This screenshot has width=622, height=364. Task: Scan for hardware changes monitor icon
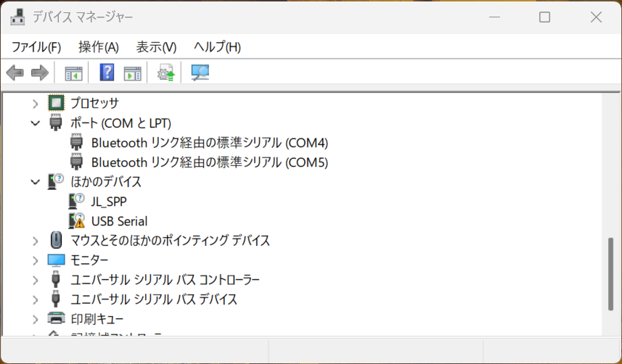click(200, 73)
